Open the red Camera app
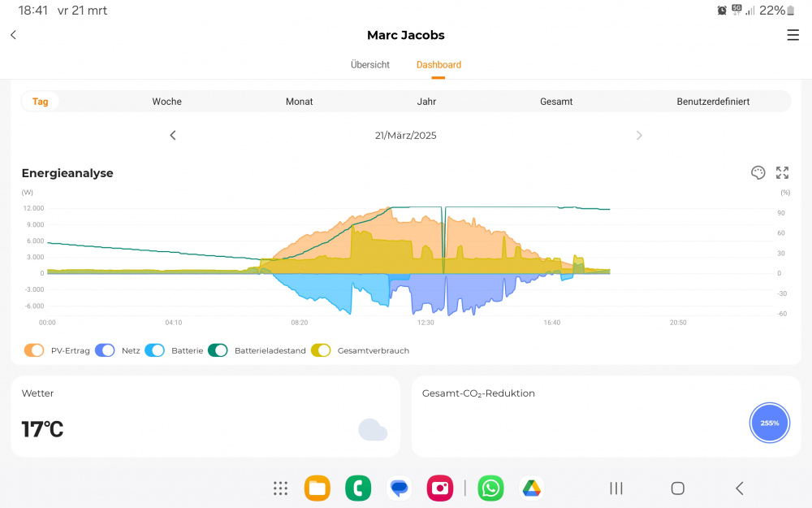 pos(440,488)
